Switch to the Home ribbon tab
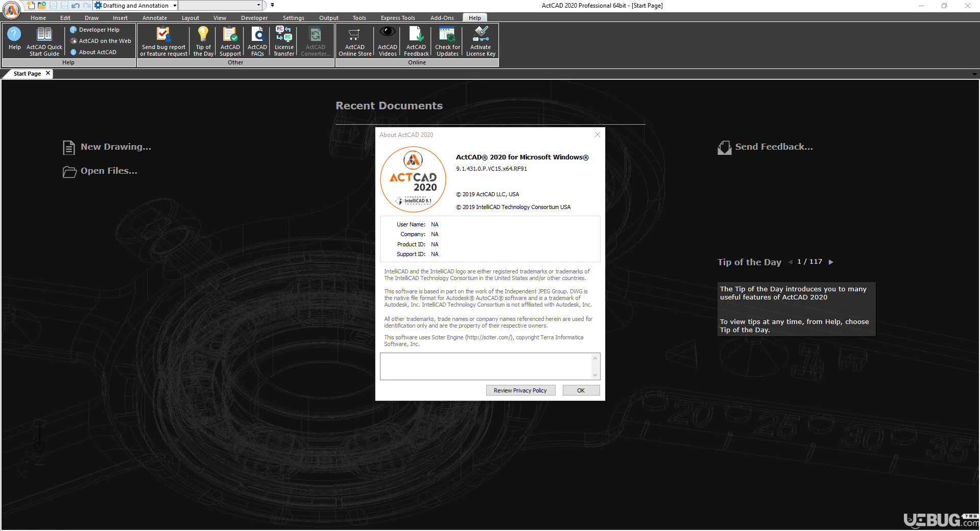 (x=38, y=18)
